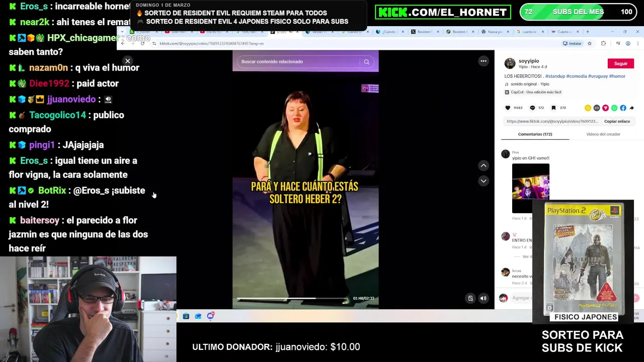
Task: Open the browser three-dot menu
Action: pos(637,43)
